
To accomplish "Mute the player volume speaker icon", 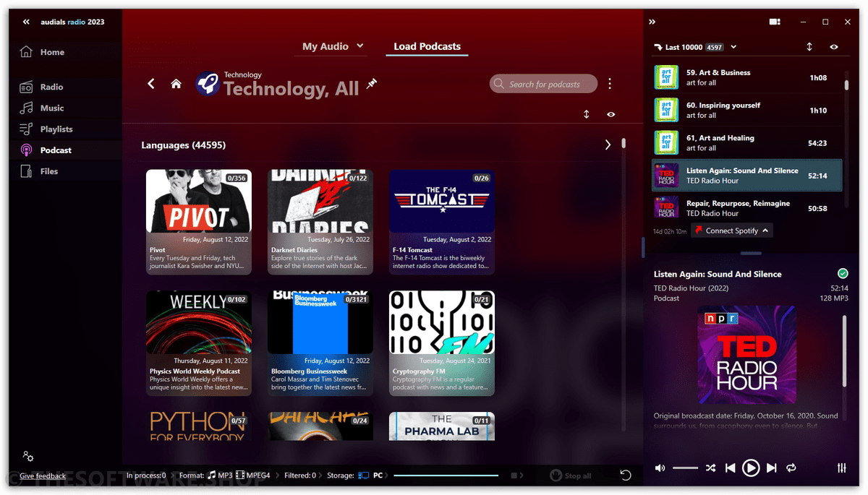I will pos(660,468).
